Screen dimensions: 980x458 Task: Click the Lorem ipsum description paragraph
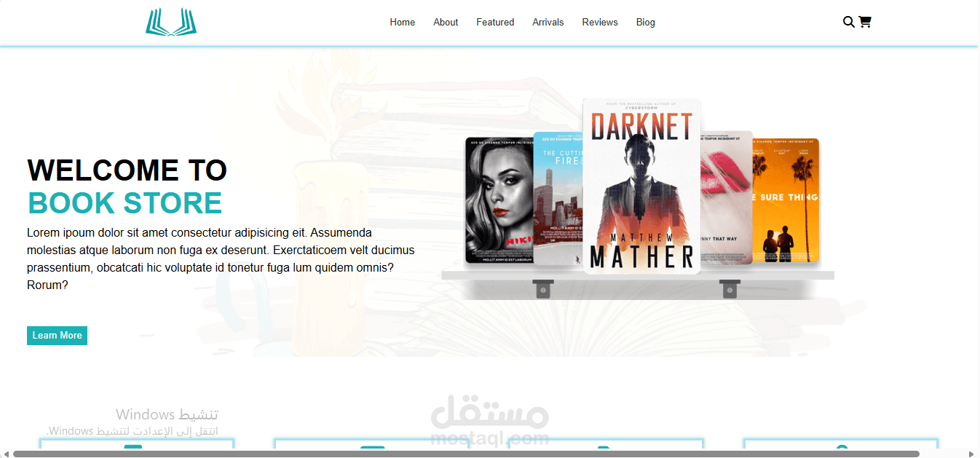[221, 259]
